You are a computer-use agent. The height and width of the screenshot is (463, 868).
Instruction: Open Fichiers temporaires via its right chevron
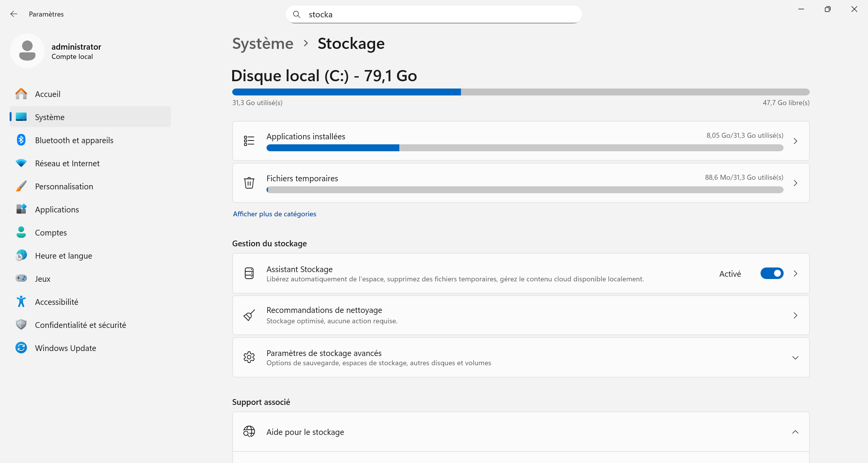click(x=796, y=183)
